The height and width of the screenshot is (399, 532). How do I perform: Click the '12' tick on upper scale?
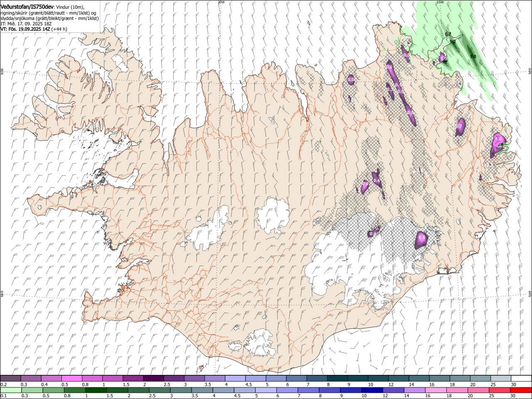tap(391, 384)
